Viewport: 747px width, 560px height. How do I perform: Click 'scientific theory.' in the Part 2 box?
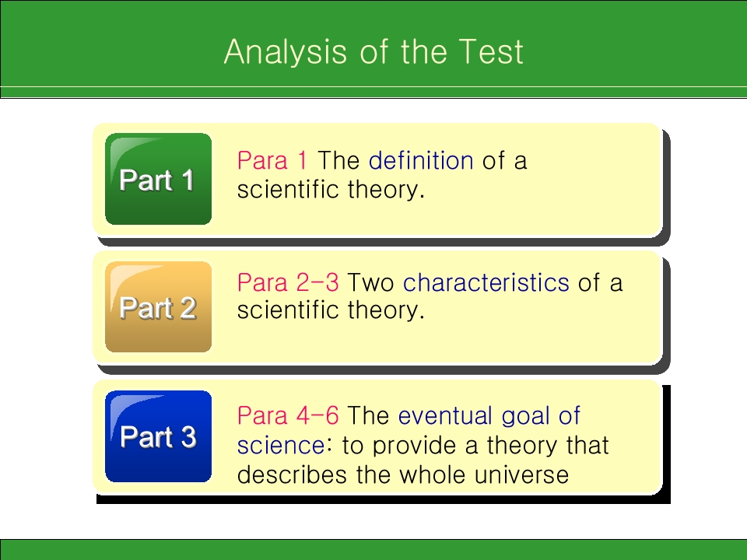click(x=331, y=310)
